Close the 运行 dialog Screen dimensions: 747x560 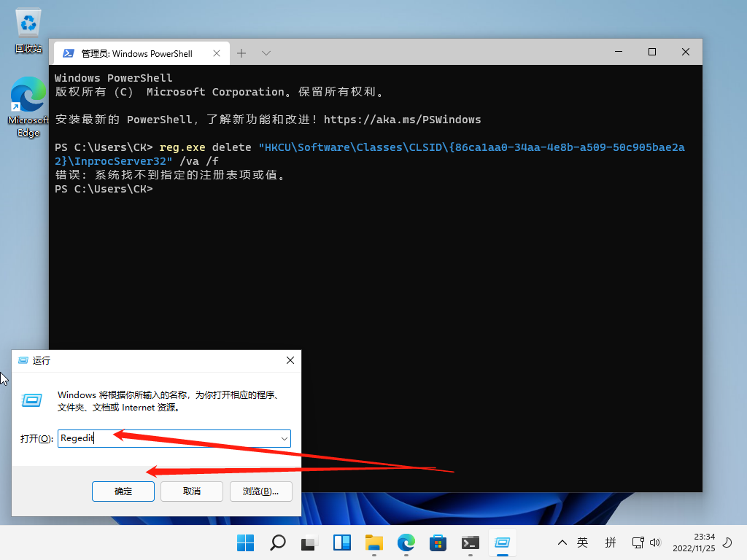pos(290,360)
